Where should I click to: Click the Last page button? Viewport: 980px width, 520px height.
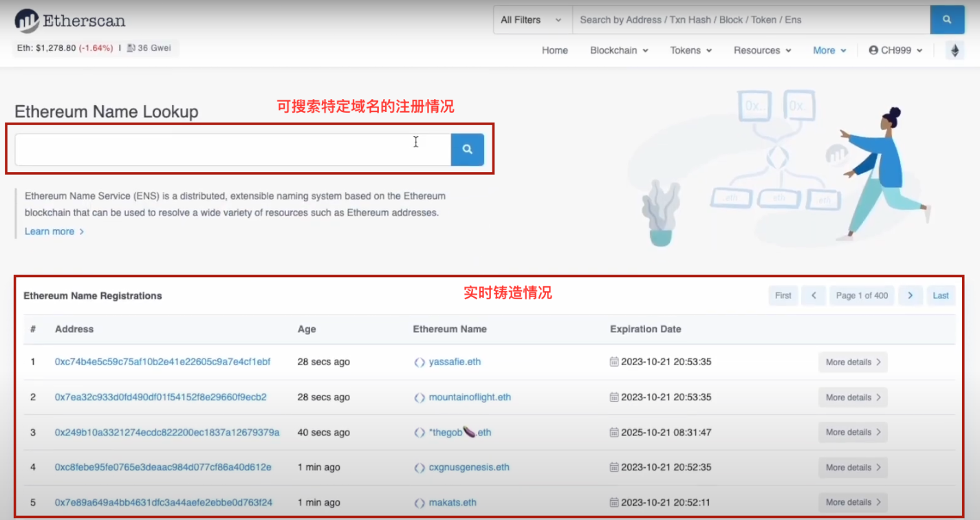tap(941, 296)
